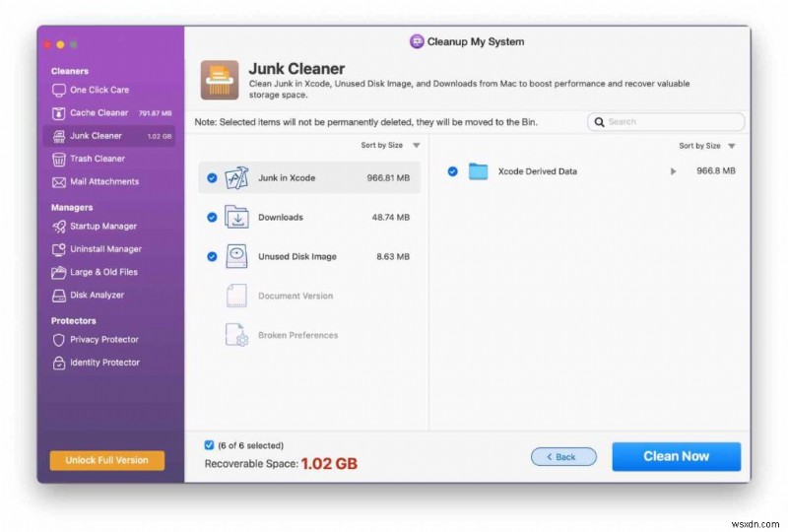Go to Mail Attachments section
Viewport: 788px width, 532px height.
click(104, 182)
